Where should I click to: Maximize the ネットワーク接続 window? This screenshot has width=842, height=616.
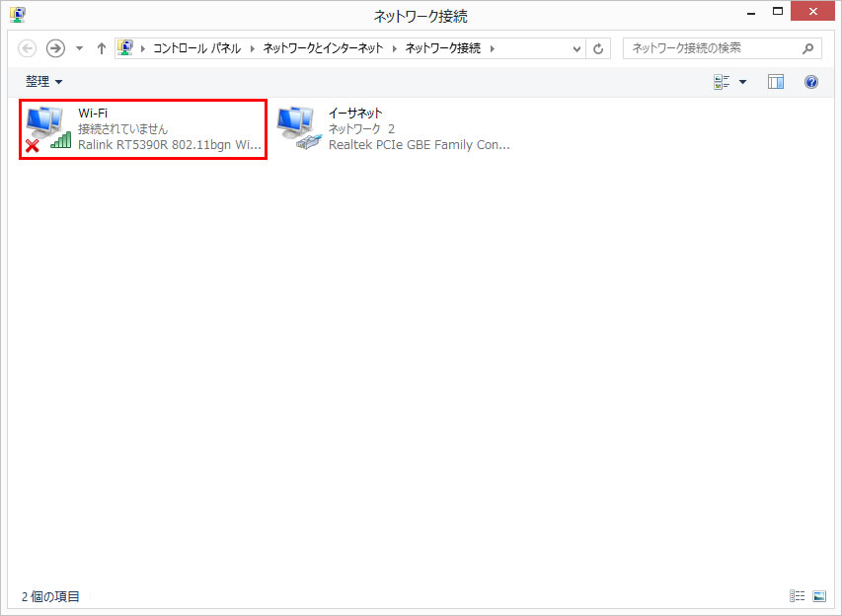click(777, 11)
